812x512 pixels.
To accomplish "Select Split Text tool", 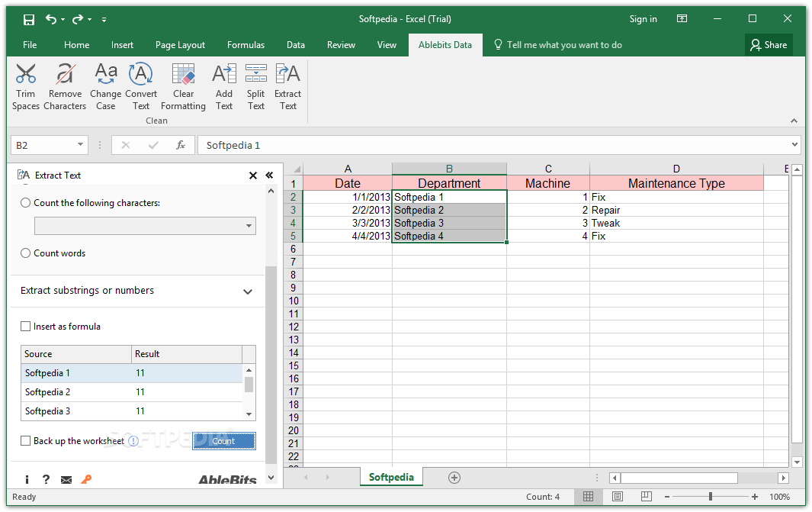I will pyautogui.click(x=256, y=86).
